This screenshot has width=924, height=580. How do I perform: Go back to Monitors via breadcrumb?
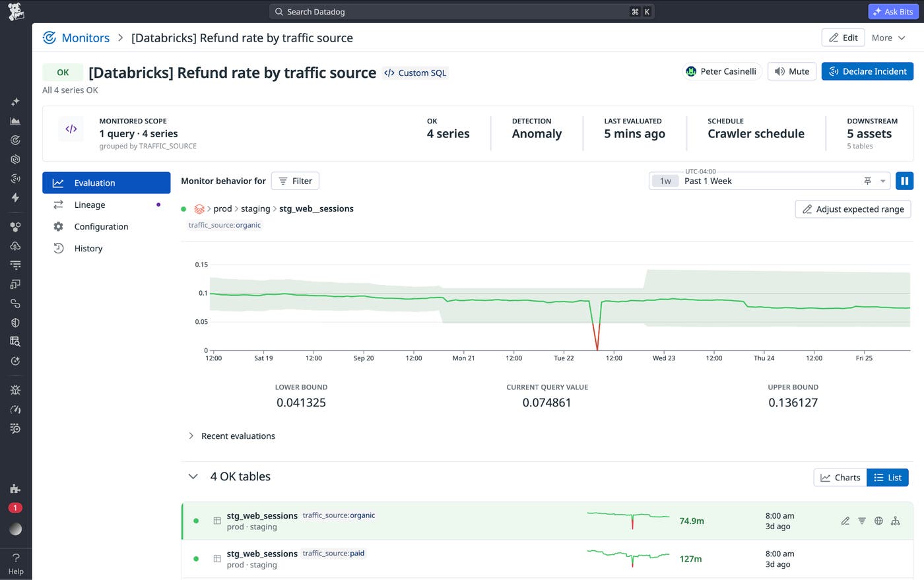tap(85, 38)
